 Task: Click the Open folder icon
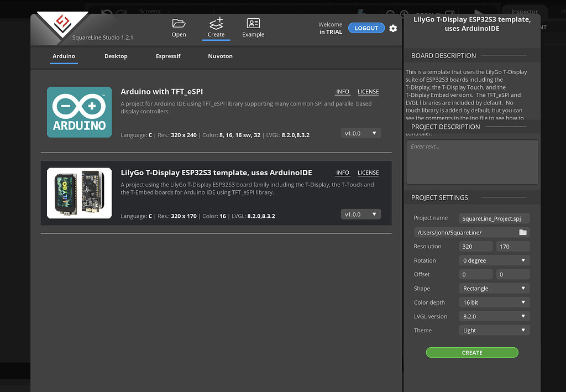coord(179,24)
